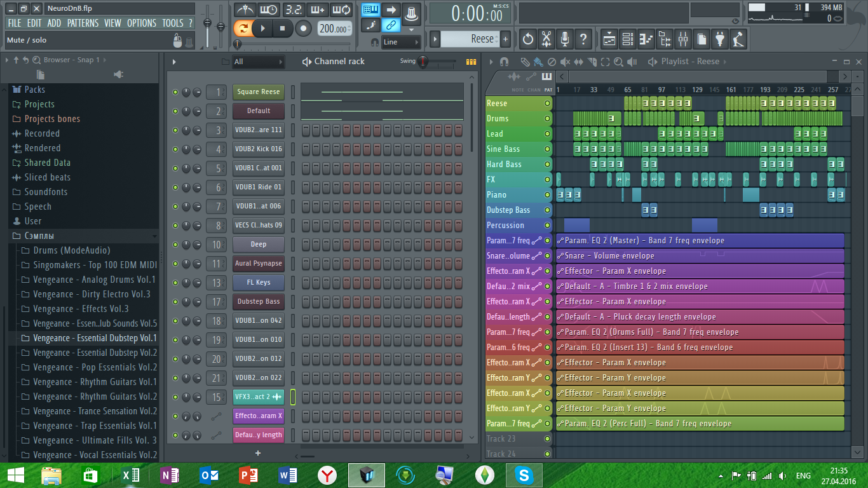Open Skype from the taskbar
The image size is (868, 488).
pos(524,475)
